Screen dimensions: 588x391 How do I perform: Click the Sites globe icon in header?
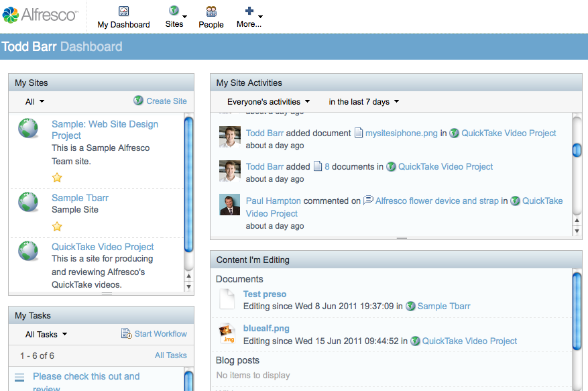174,11
